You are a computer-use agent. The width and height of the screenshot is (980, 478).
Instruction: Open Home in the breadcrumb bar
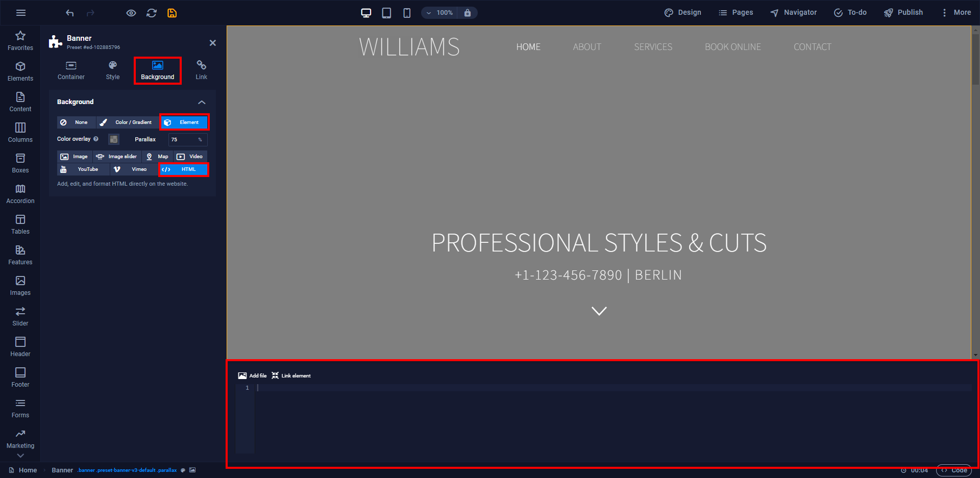click(23, 470)
